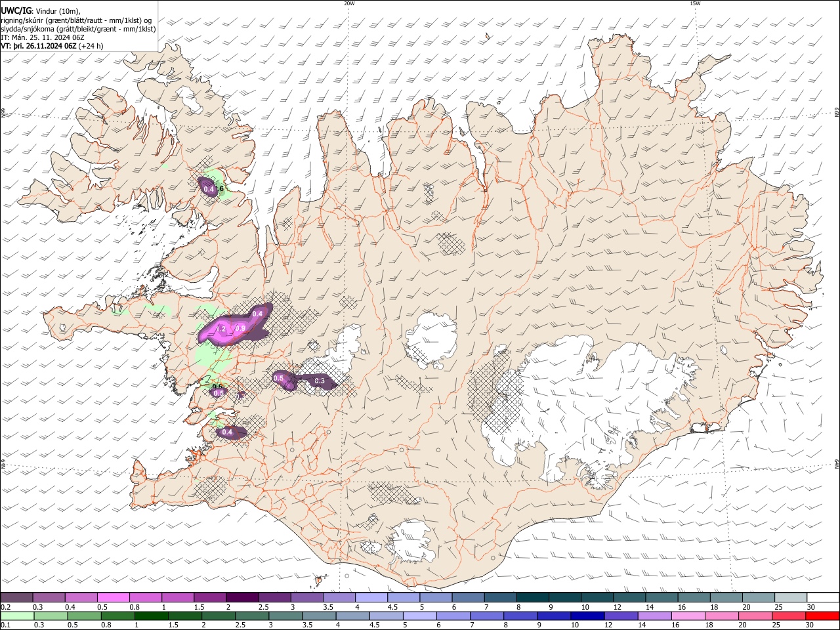840x630 pixels.
Task: Click the '15W' longitude label
Action: 695,3
